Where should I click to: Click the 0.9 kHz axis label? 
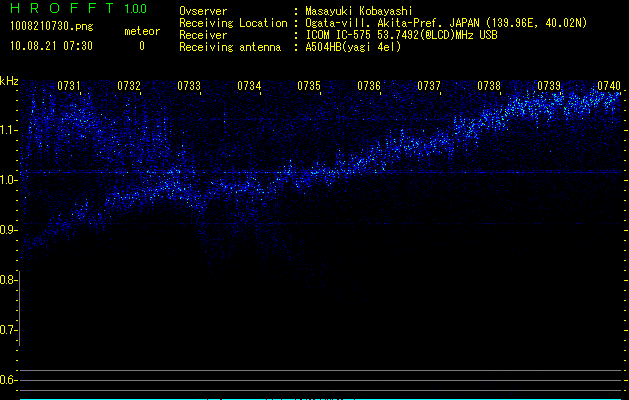tap(8, 230)
